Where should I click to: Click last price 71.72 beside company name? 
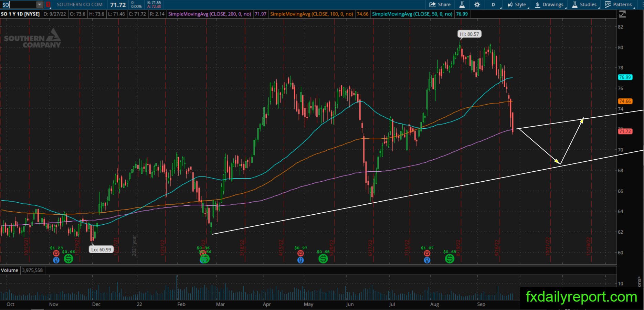(x=118, y=5)
